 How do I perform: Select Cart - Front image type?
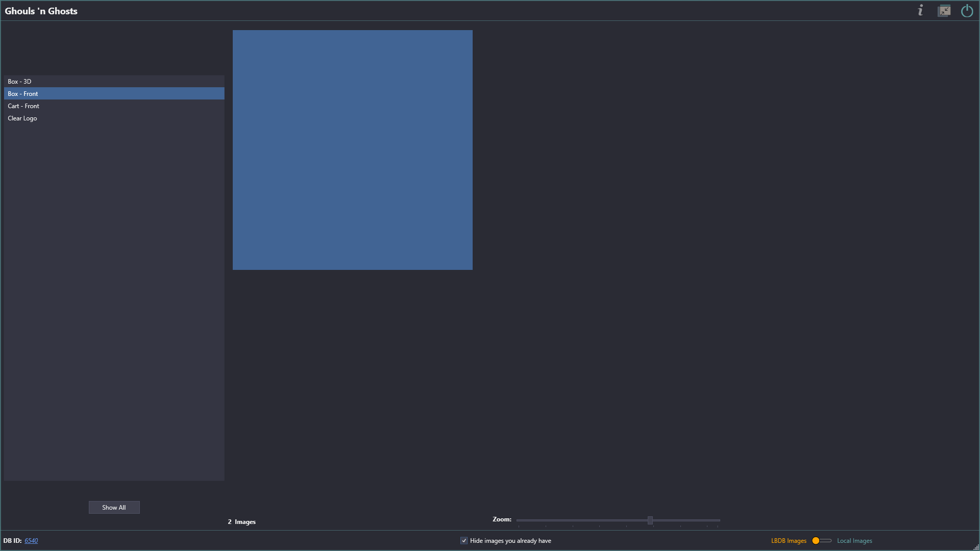(114, 106)
